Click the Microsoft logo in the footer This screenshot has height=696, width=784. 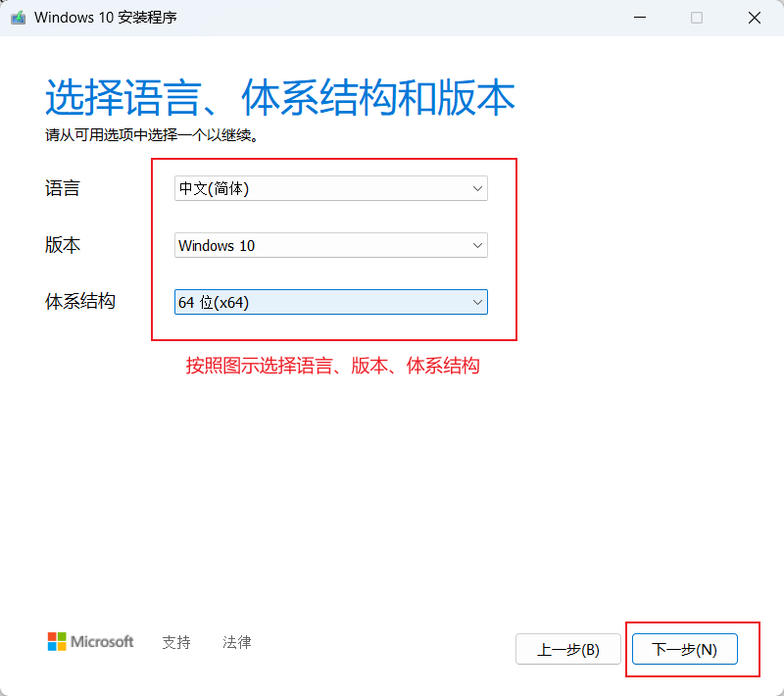click(x=90, y=641)
